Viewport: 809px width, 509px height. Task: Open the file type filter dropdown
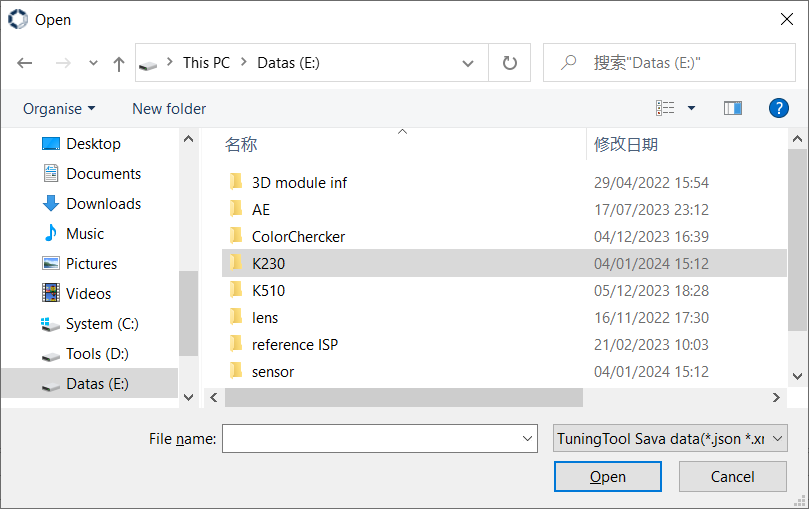pyautogui.click(x=670, y=438)
